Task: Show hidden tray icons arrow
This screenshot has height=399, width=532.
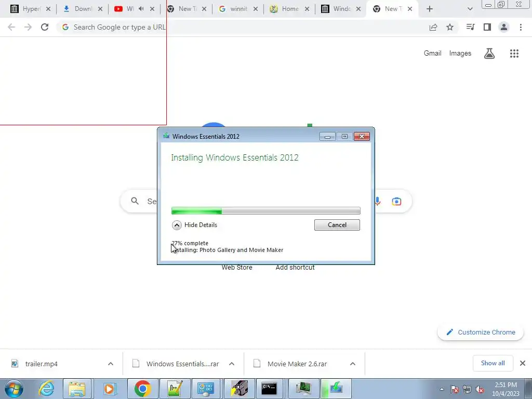Action: [x=442, y=390]
